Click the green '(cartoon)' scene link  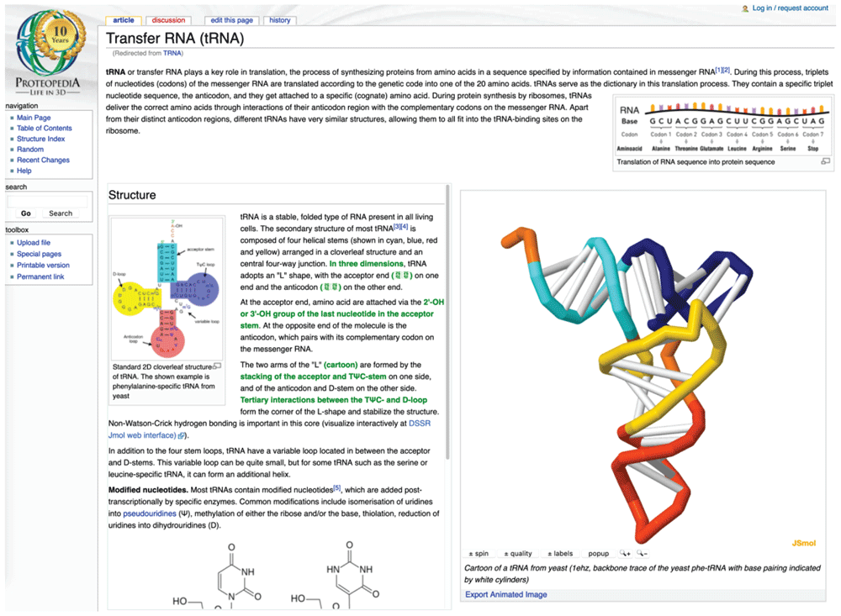click(341, 365)
